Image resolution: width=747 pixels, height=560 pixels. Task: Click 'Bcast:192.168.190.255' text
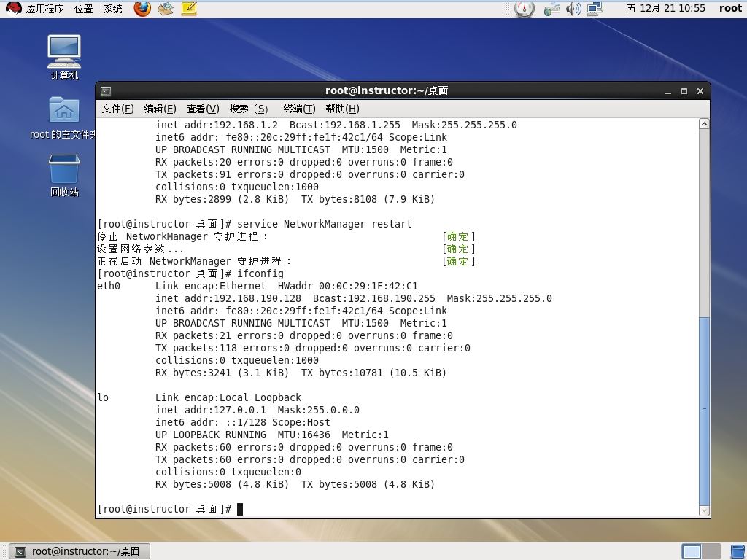pos(374,298)
